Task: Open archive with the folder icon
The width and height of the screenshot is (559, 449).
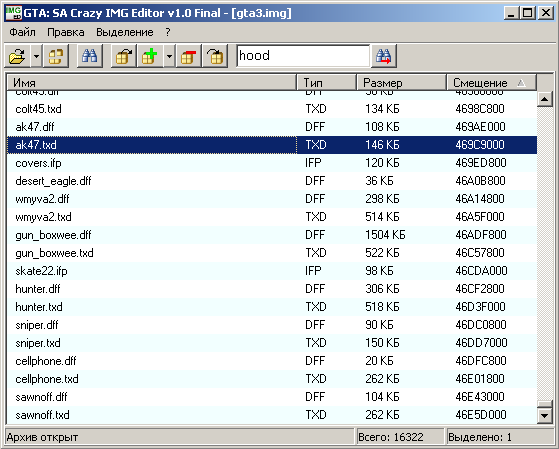Action: [x=17, y=56]
